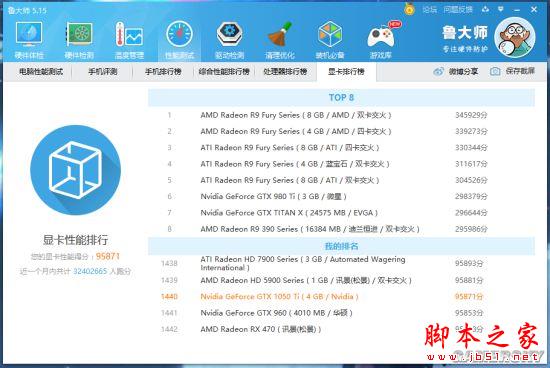The height and width of the screenshot is (368, 550).
Task: Select the Nvidia GeForce GTX 980 Ti row
Action: 341,196
